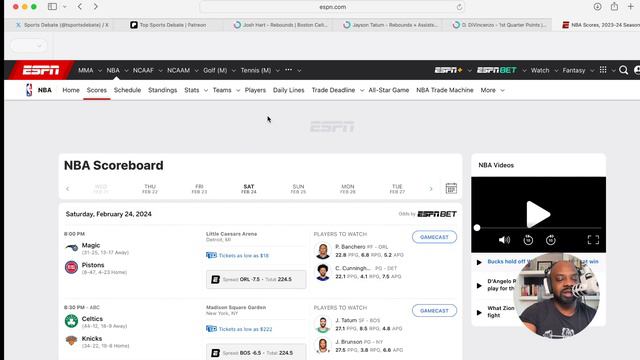Click Tickets as low as $18
The image size is (640, 360).
pos(244,256)
